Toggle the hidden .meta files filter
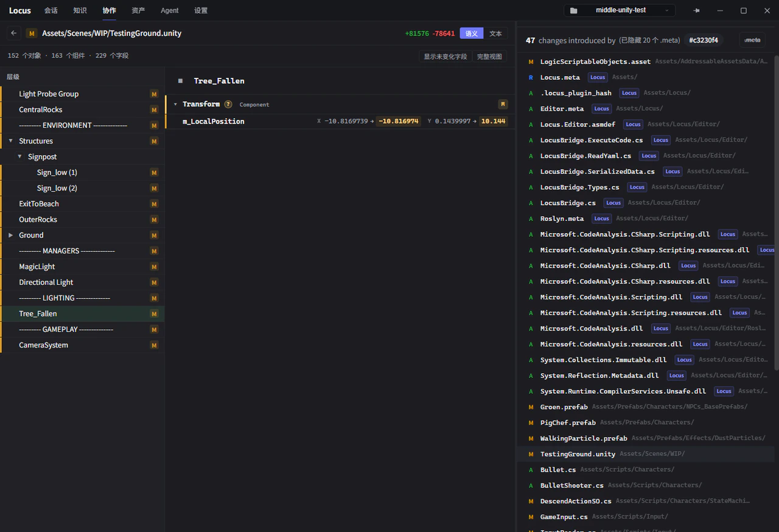 752,40
